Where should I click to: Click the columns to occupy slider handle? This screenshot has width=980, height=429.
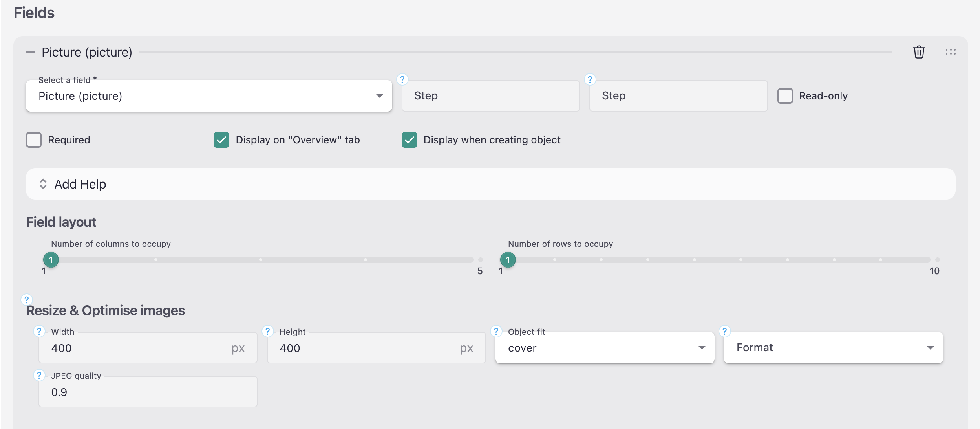coord(51,260)
